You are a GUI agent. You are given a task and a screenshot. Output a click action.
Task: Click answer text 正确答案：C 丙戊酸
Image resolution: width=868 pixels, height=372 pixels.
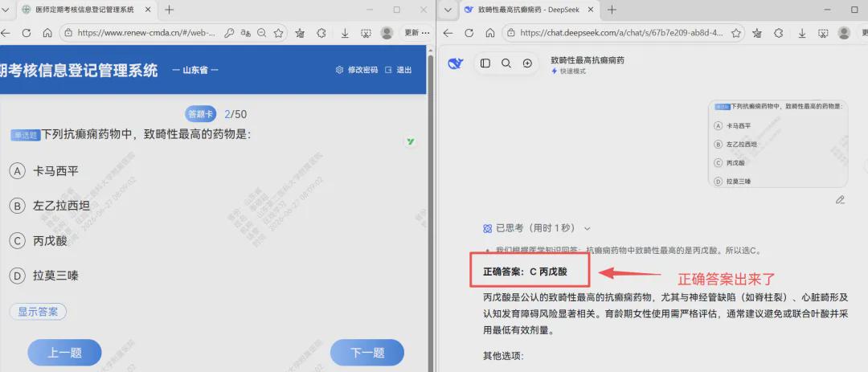click(525, 272)
